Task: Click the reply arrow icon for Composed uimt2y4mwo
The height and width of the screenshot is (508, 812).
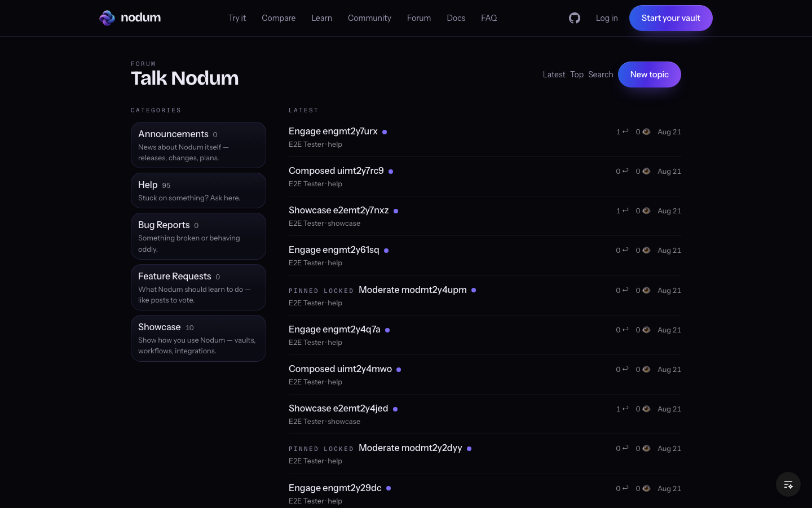Action: [x=625, y=369]
